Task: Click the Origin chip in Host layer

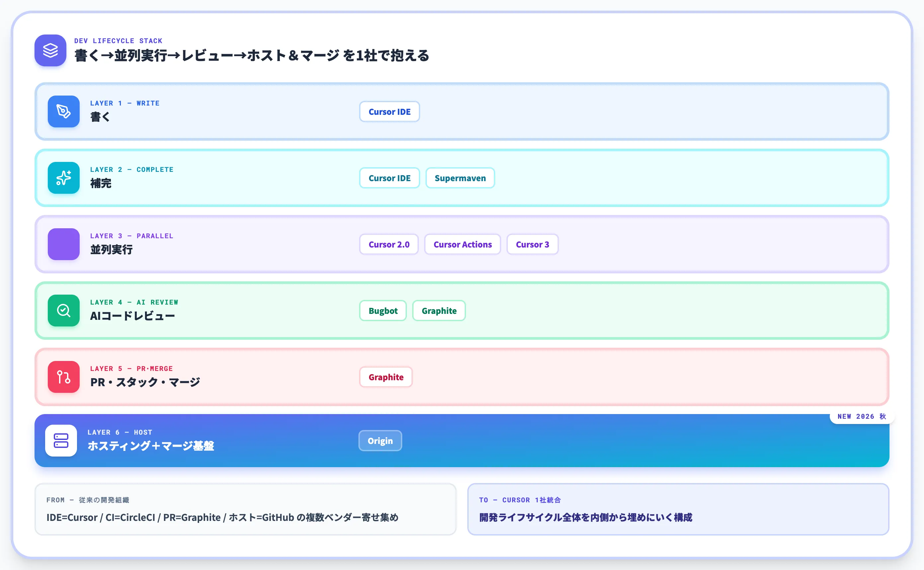Action: 380,441
